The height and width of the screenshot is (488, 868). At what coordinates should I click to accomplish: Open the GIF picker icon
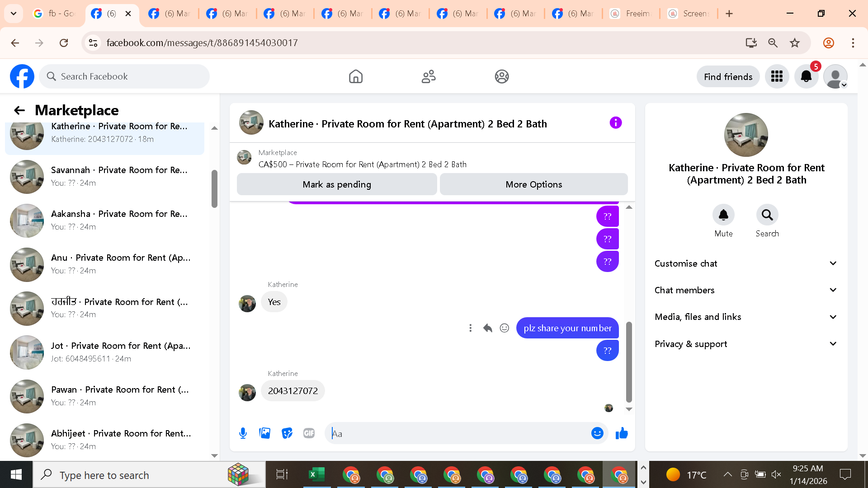click(309, 433)
